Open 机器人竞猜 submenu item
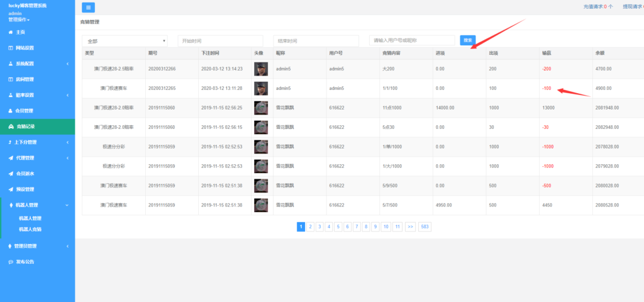This screenshot has height=302, width=644. [30, 229]
